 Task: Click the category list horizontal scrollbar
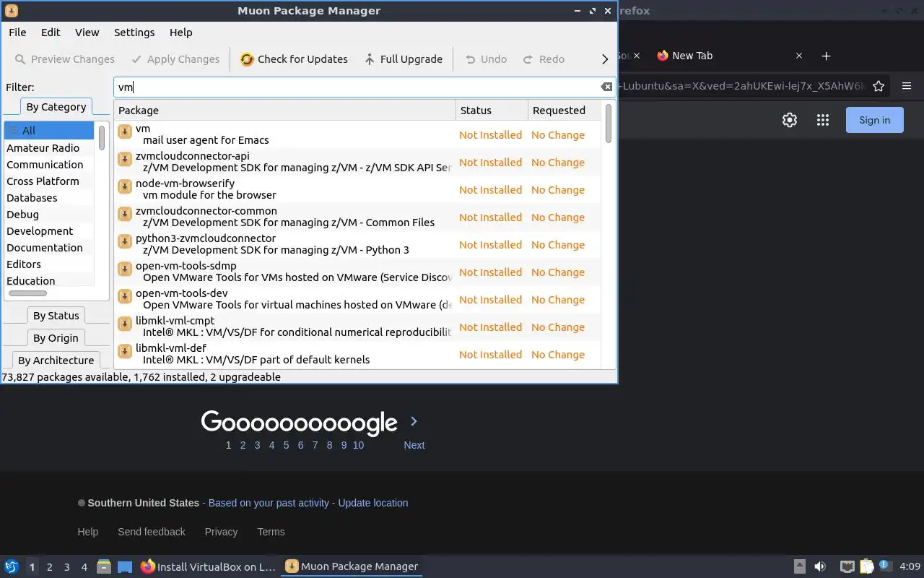click(27, 293)
